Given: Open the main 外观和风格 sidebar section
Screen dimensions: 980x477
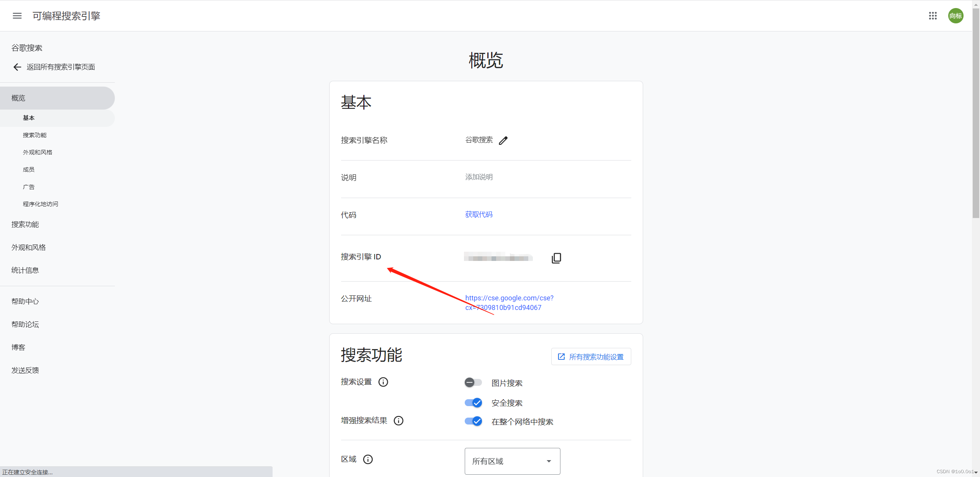Looking at the screenshot, I should click(x=29, y=248).
